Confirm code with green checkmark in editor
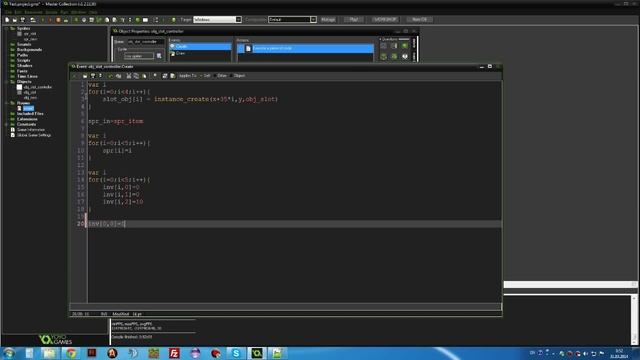The width and height of the screenshot is (640, 360). point(74,76)
